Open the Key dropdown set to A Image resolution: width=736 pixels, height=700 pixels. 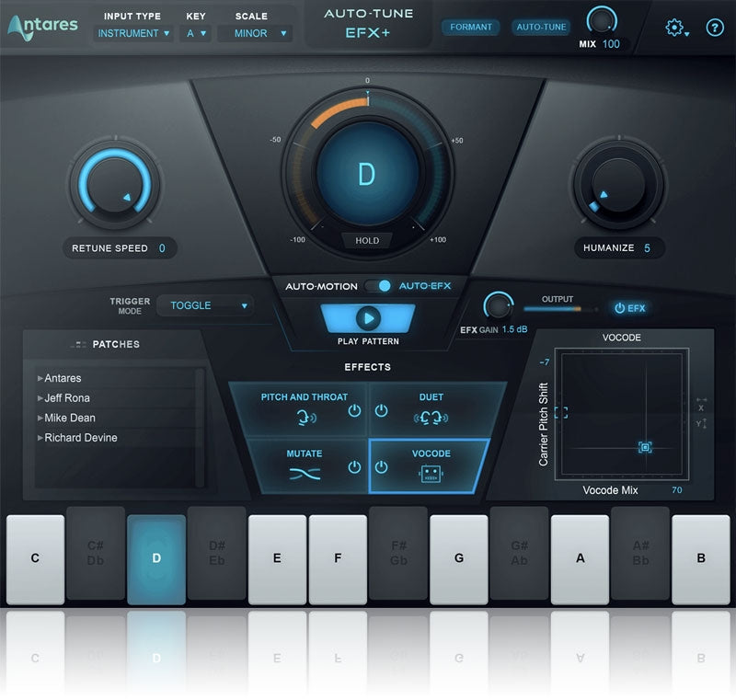(196, 33)
